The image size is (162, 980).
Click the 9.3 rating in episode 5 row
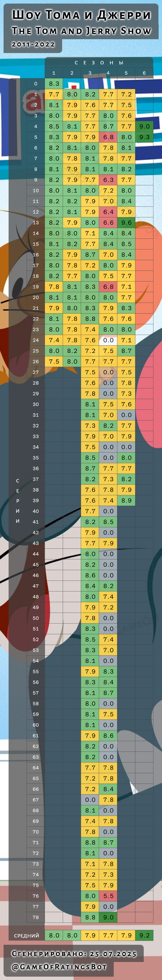144,137
